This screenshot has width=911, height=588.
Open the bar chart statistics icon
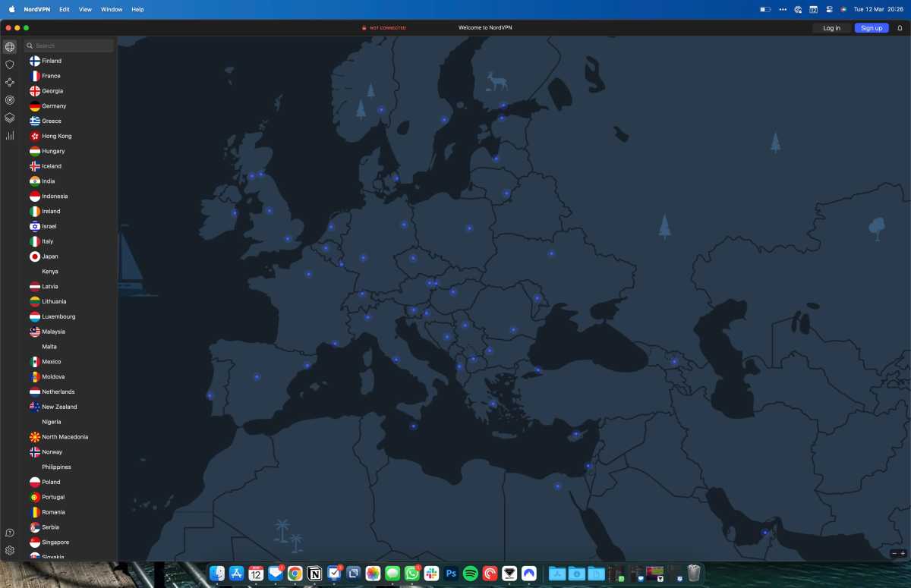tap(10, 135)
